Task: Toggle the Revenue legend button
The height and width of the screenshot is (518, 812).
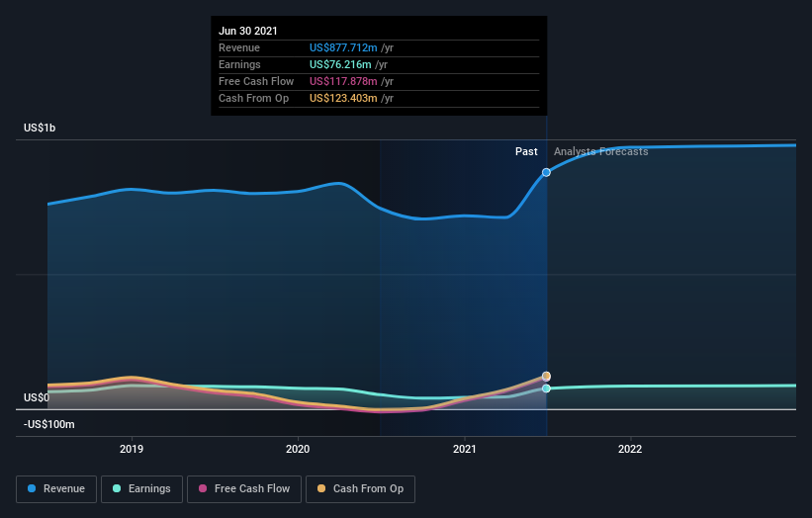Action: [x=56, y=489]
